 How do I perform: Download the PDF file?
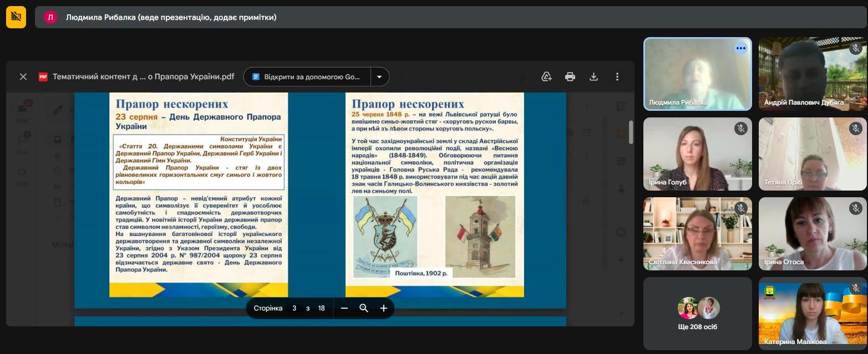click(593, 76)
